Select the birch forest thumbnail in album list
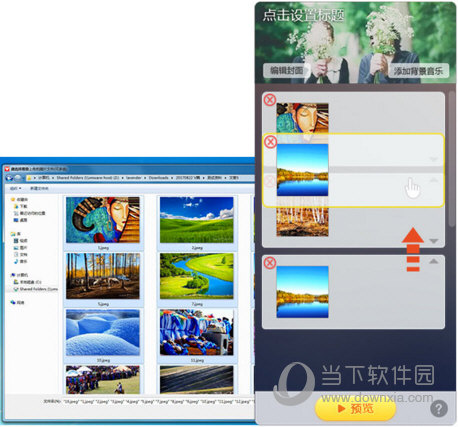 pos(302,221)
